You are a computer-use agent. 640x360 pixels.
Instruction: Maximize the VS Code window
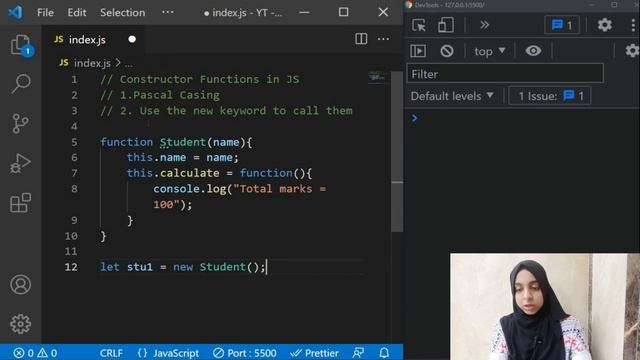(344, 12)
